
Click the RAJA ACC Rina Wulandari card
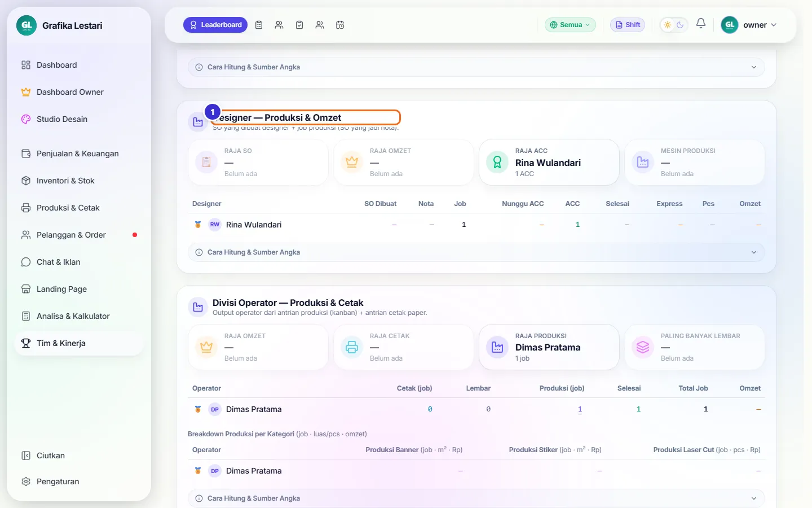[x=549, y=163]
